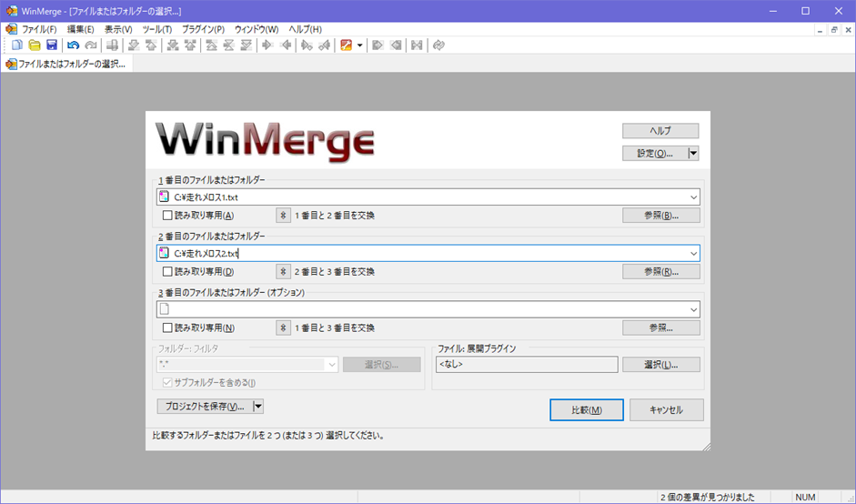856x504 pixels.
Task: Click the Copy Right arrow icon
Action: [x=267, y=45]
